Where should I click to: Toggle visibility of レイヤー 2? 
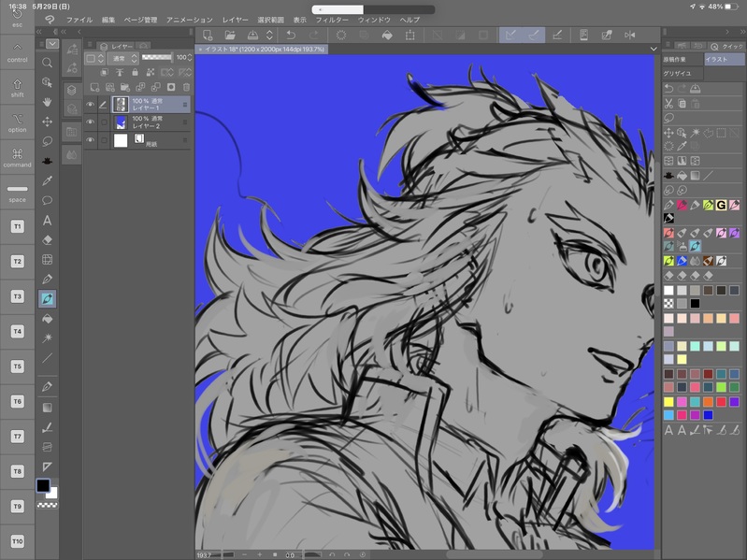[91, 122]
